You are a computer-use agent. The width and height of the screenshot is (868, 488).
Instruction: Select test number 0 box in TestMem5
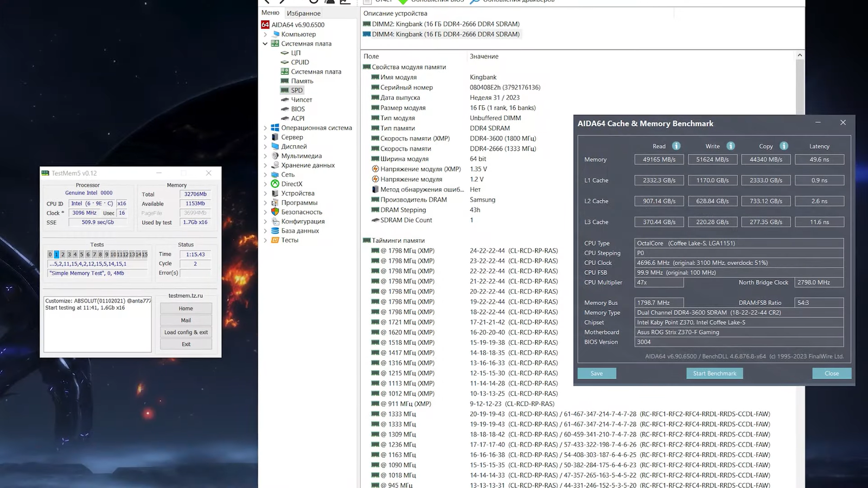(50, 254)
